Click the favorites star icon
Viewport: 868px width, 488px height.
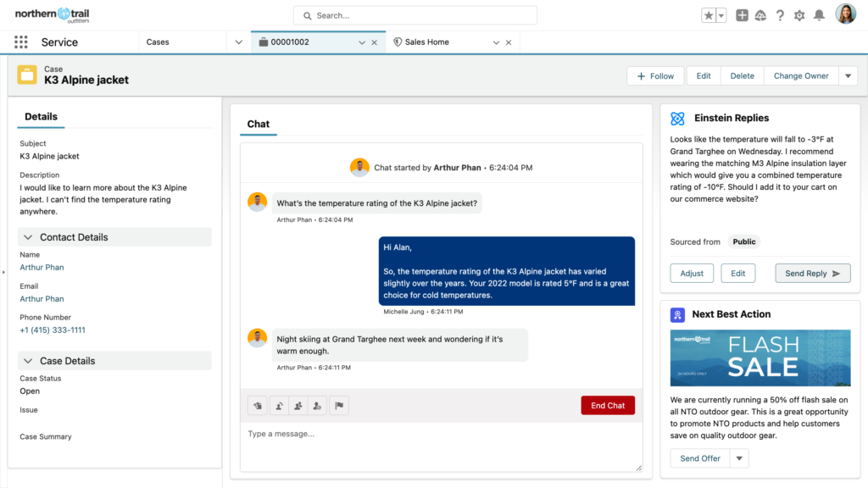click(709, 15)
